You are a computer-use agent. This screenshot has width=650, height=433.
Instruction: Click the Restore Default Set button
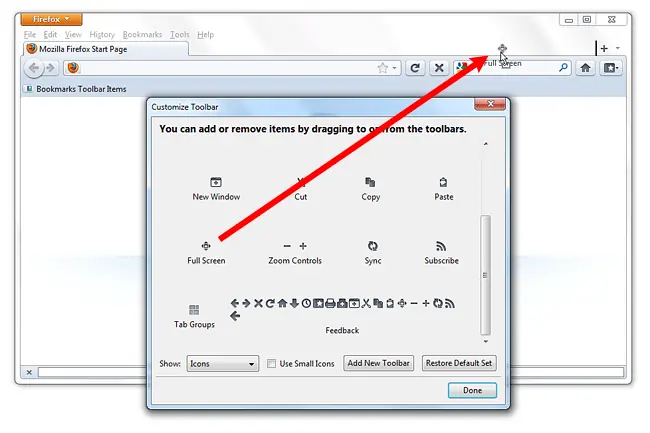tap(459, 363)
